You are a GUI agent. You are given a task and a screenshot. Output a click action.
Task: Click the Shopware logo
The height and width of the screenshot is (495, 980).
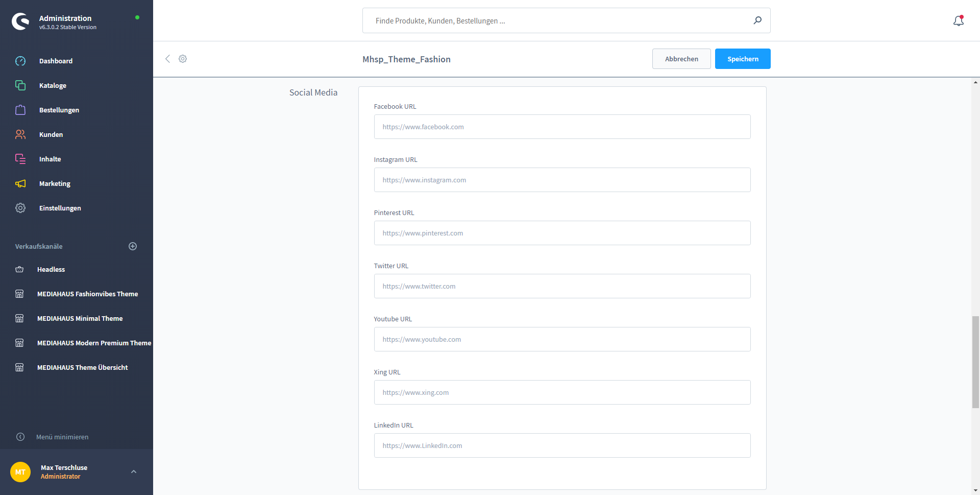(20, 21)
